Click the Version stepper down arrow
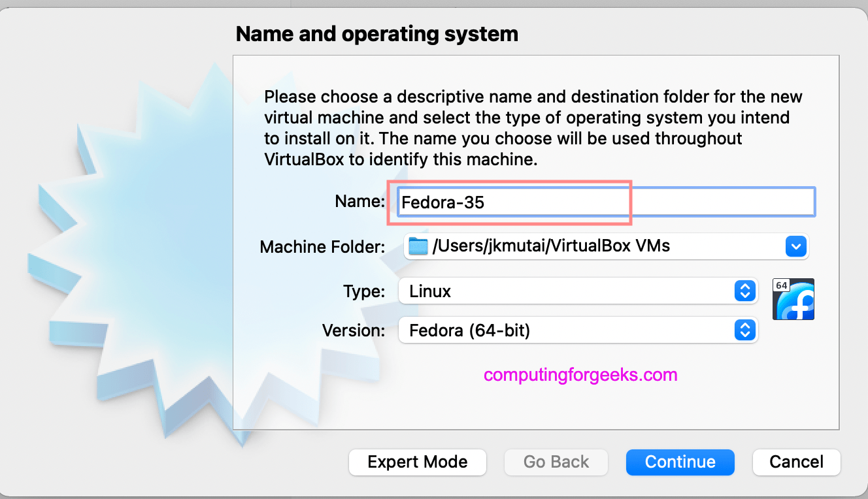Screen dimensions: 868x499 coord(744,333)
